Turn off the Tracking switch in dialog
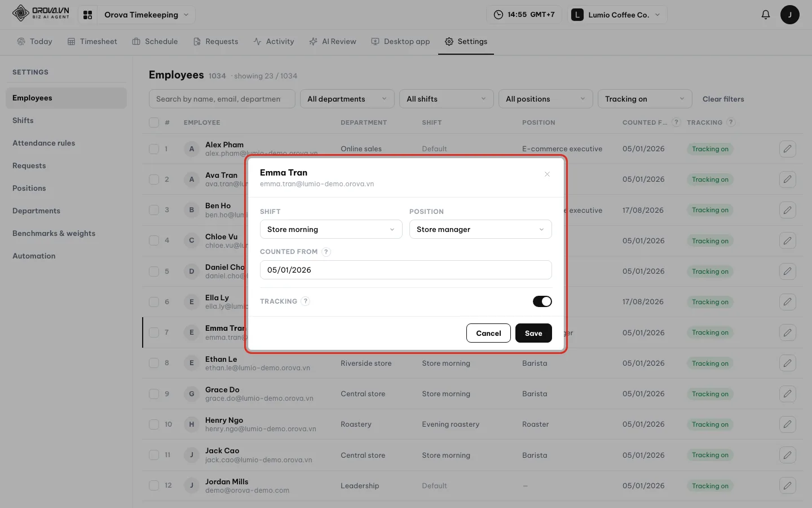812x508 pixels. coord(542,301)
